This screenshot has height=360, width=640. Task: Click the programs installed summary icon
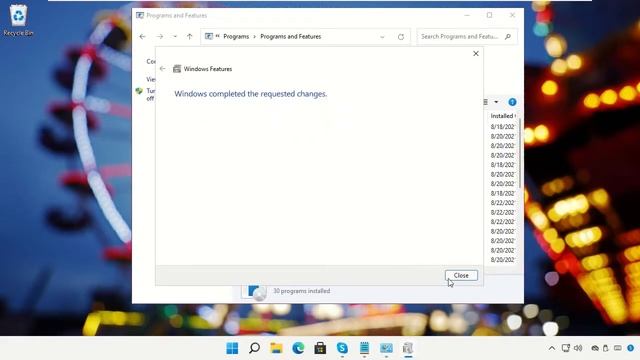(x=254, y=292)
